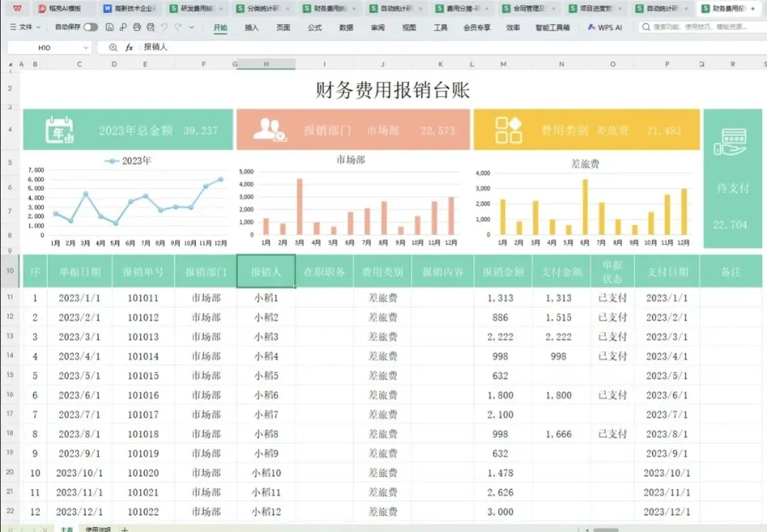Select column M header
Viewport: 767px width, 532px height.
(503, 64)
